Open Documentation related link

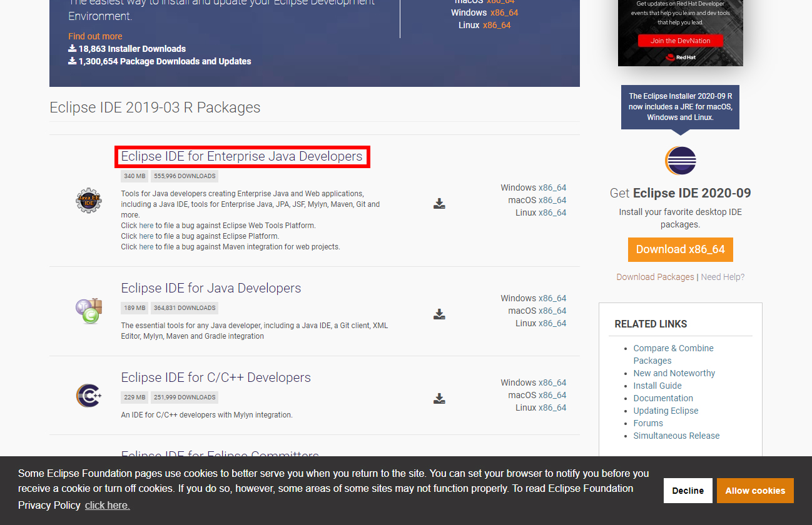663,398
